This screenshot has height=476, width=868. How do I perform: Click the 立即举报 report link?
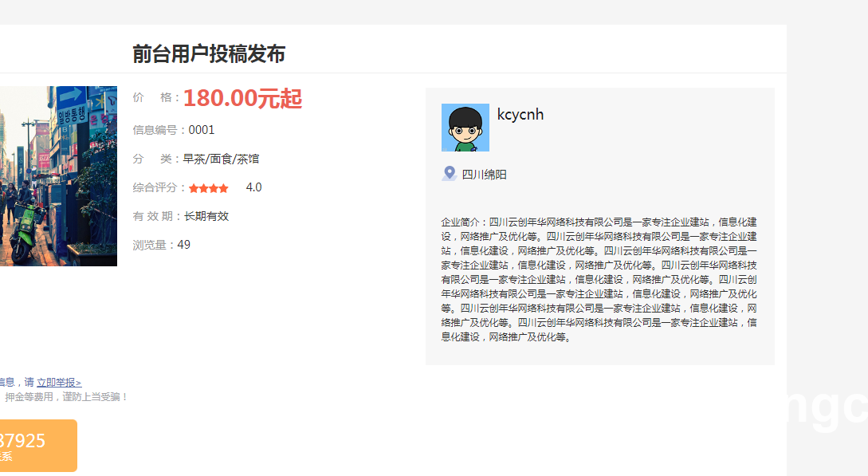(x=59, y=383)
